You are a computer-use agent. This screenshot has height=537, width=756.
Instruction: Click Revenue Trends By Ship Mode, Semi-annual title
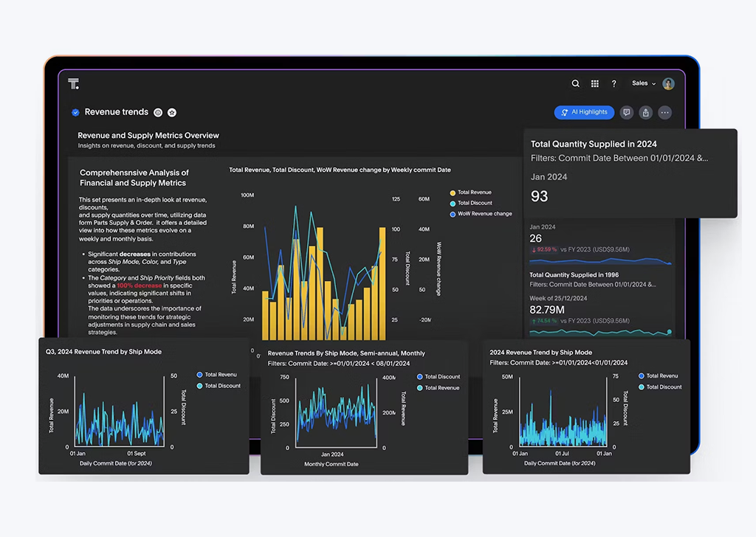point(346,353)
